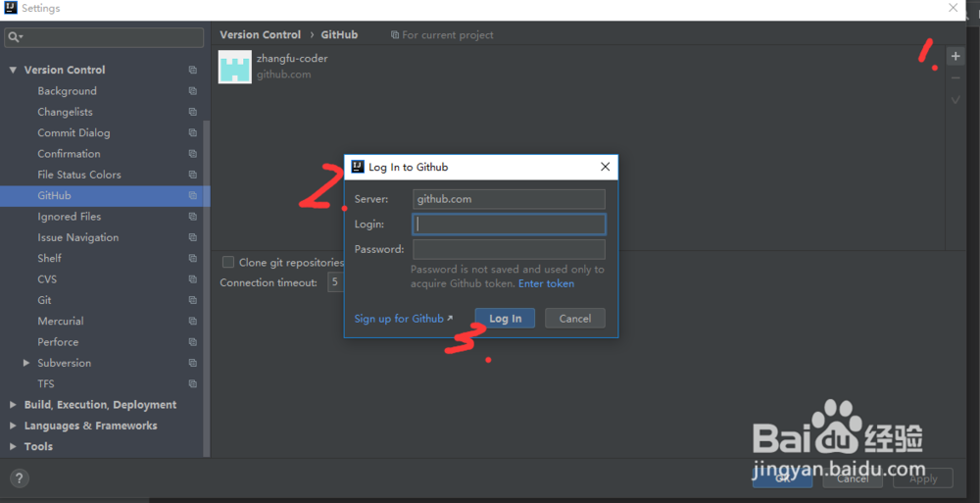Viewport: 980px width, 503px height.
Task: Click the project-level icon beside Background
Action: [x=192, y=91]
